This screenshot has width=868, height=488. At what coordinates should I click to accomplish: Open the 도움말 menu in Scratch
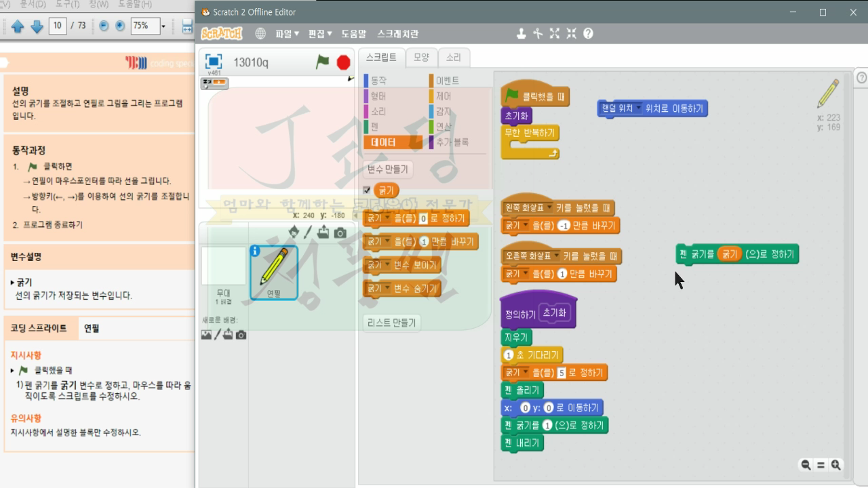[353, 33]
